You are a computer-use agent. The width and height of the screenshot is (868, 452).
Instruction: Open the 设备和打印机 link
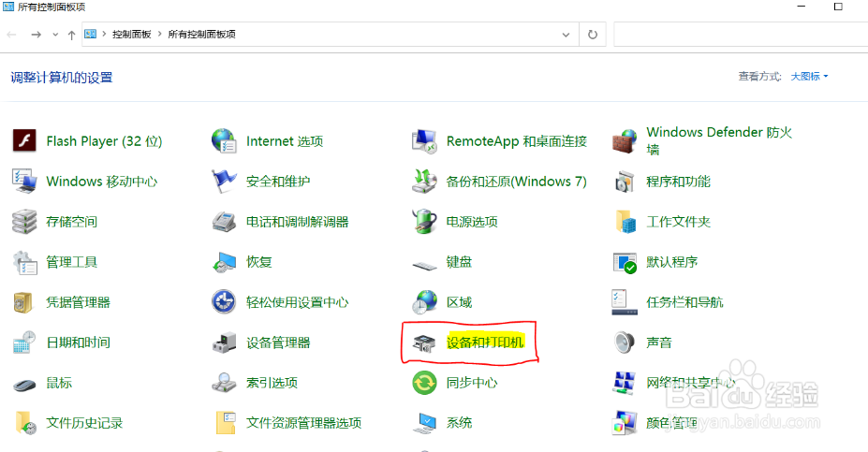[x=484, y=343]
